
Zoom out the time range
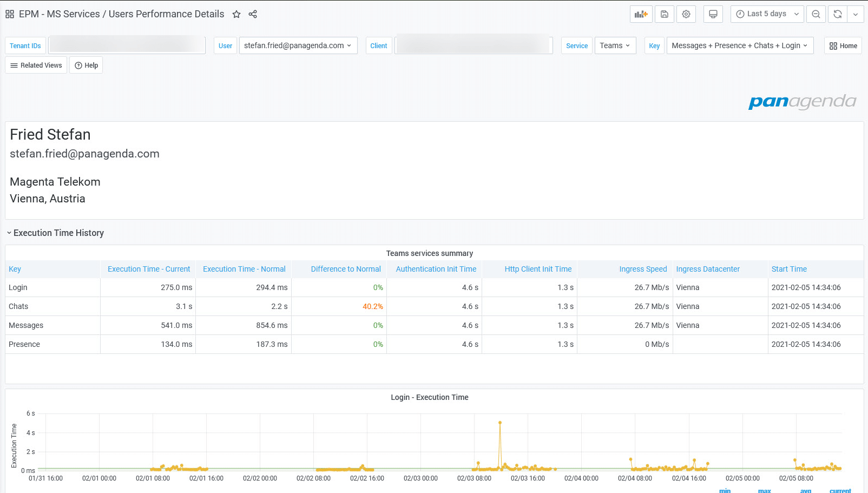pos(816,14)
